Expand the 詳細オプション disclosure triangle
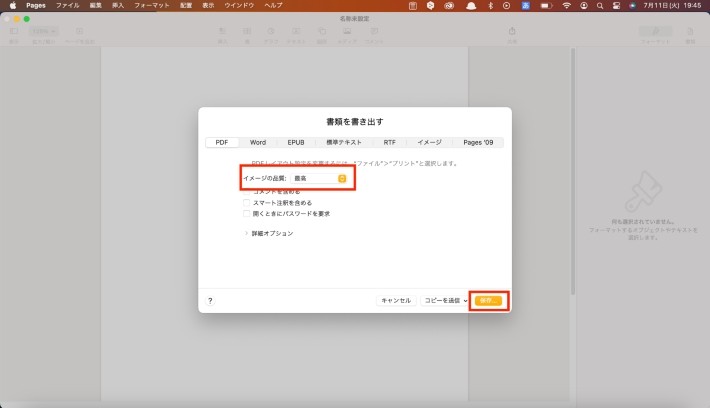Image resolution: width=710 pixels, height=408 pixels. (x=246, y=233)
